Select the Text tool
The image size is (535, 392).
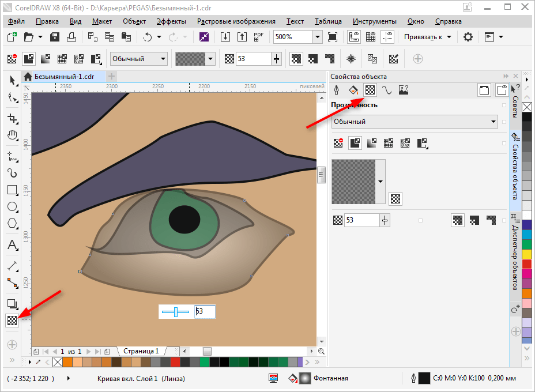click(x=12, y=245)
